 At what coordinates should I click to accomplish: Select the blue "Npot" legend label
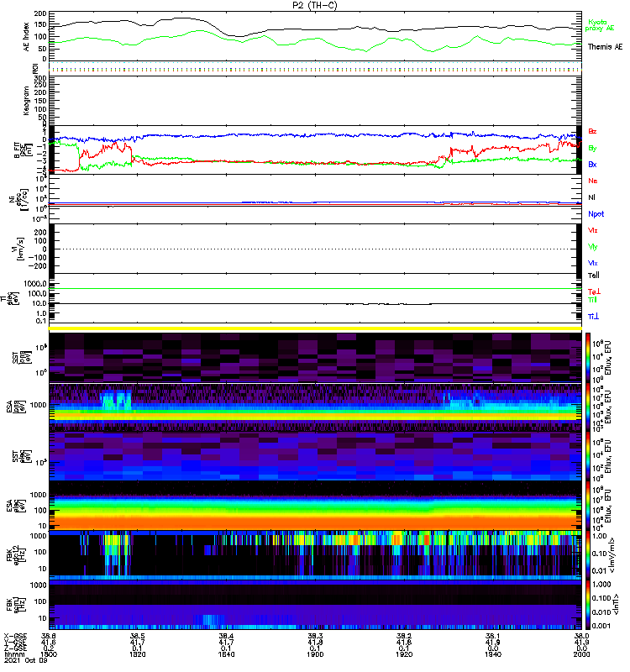pos(596,214)
